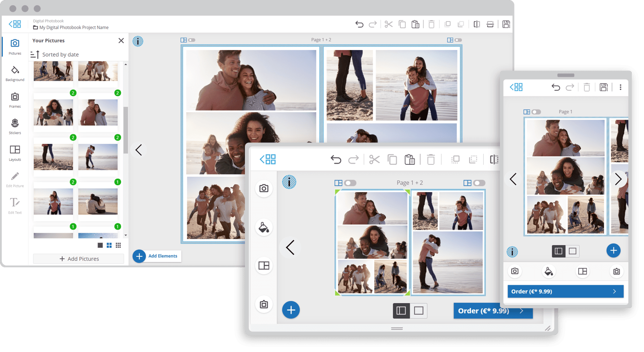Viewport: 644px width, 352px height.
Task: Select the couple piggyback thumbnail in picture list
Action: point(53,202)
